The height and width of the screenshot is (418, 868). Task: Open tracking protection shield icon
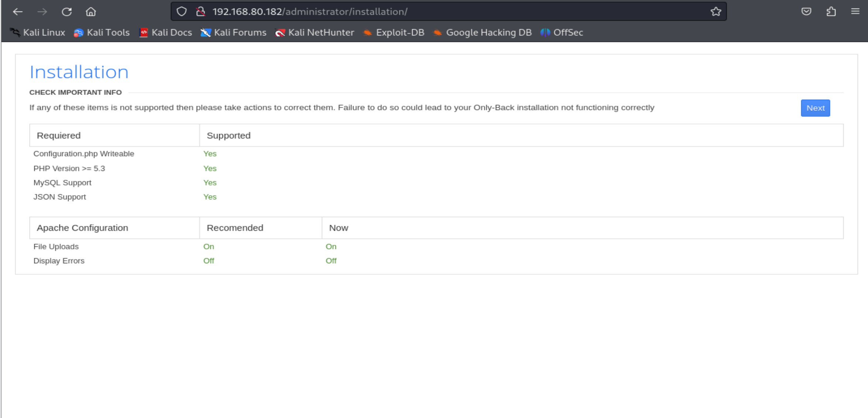pyautogui.click(x=182, y=12)
